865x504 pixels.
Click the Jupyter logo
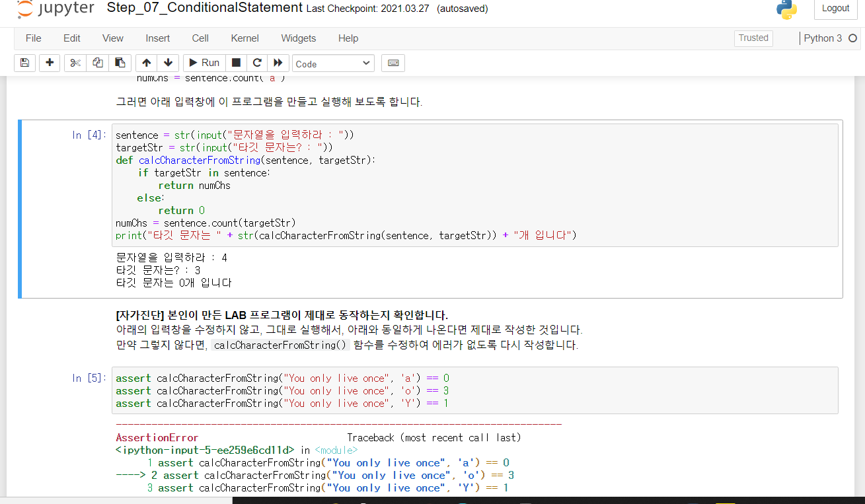coord(56,9)
